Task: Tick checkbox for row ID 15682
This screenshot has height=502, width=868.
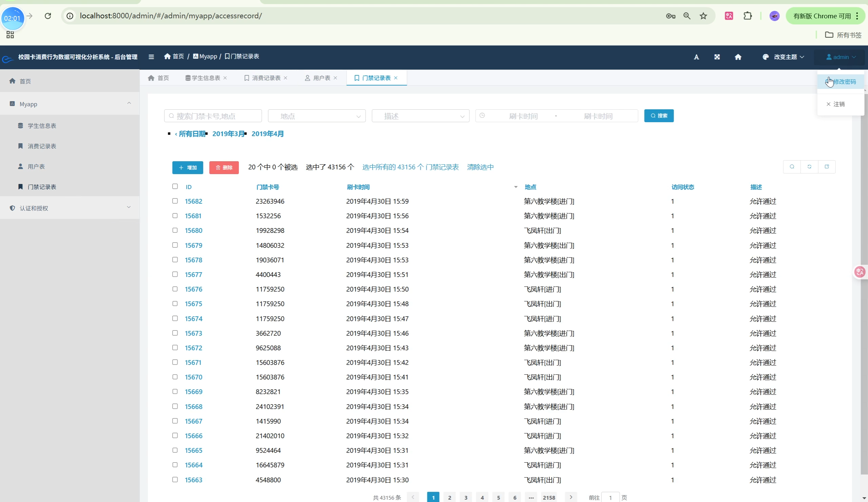Action: click(175, 201)
